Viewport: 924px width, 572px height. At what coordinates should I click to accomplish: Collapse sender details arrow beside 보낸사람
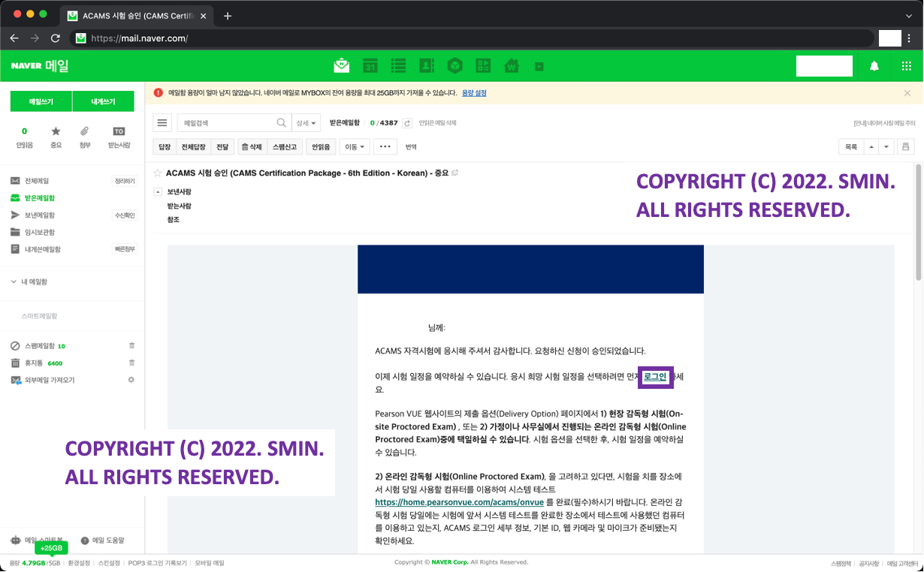(x=158, y=191)
